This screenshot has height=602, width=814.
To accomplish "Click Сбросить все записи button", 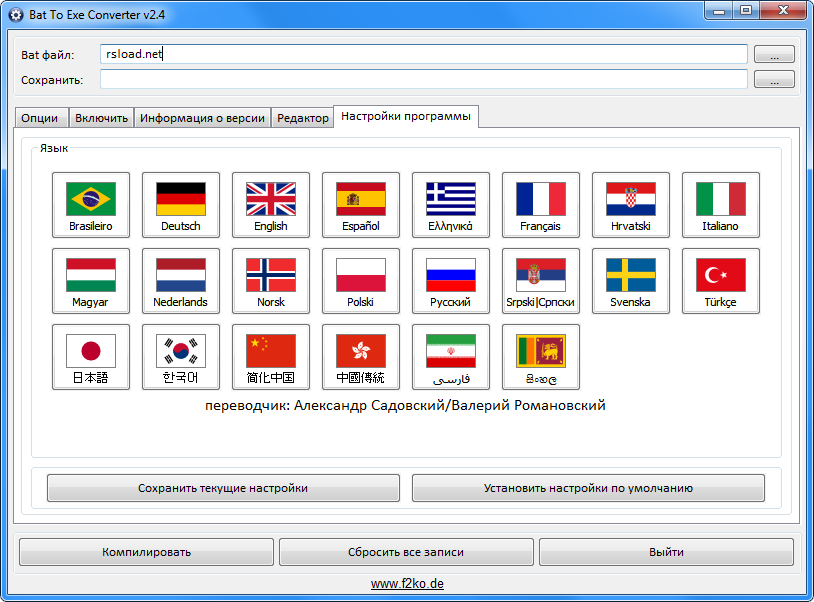I will coord(406,552).
